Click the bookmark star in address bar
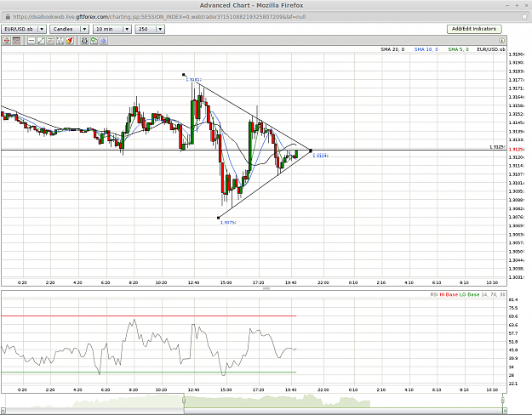532x415 pixels. tap(525, 17)
